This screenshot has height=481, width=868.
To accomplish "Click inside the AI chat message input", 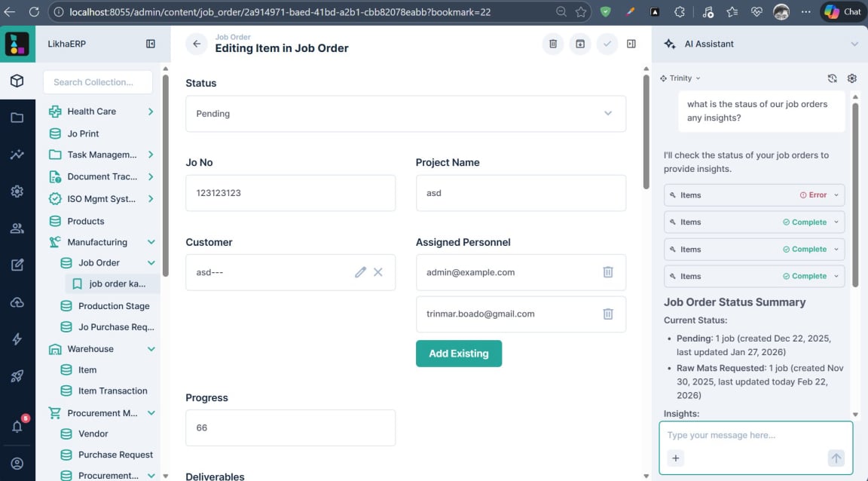I will (x=753, y=435).
